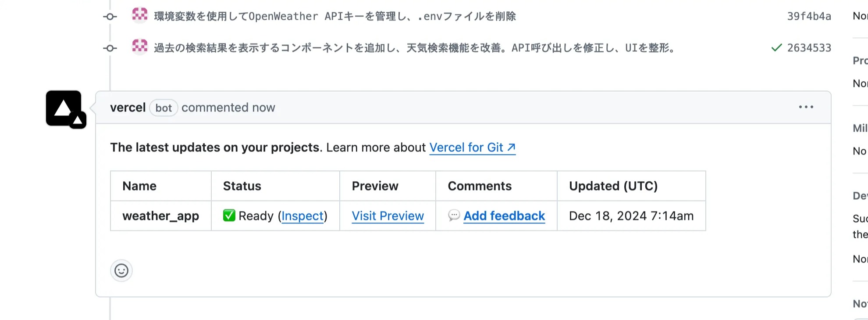Viewport: 868px width, 320px height.
Task: Click the green checkmark emoji beside Ready
Action: 229,216
